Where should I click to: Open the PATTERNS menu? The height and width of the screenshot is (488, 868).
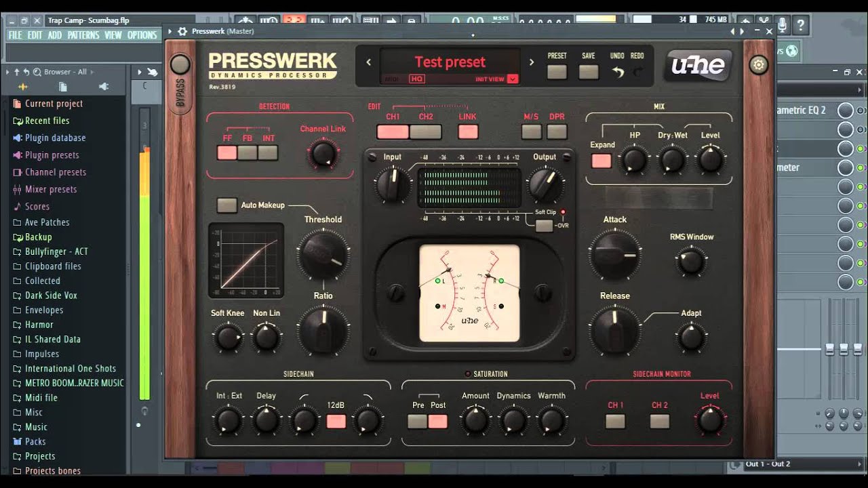click(x=84, y=35)
